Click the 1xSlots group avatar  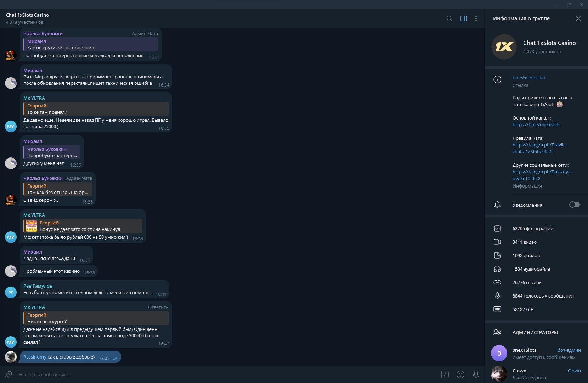coord(504,47)
